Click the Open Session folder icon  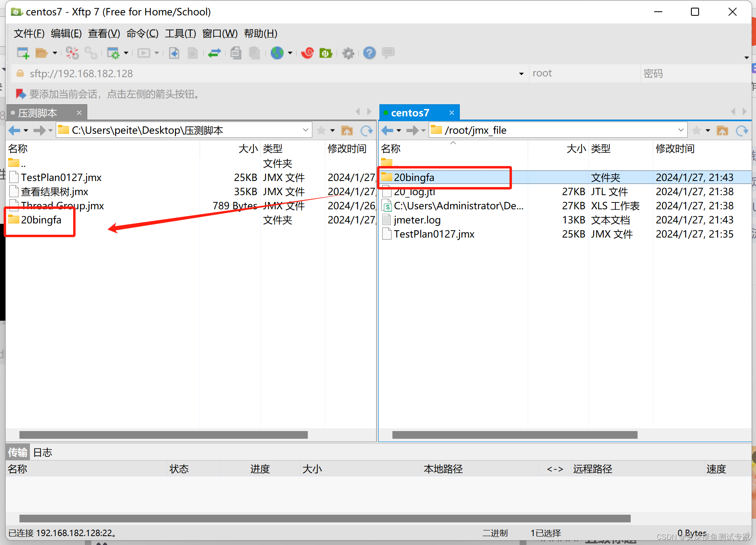click(41, 53)
